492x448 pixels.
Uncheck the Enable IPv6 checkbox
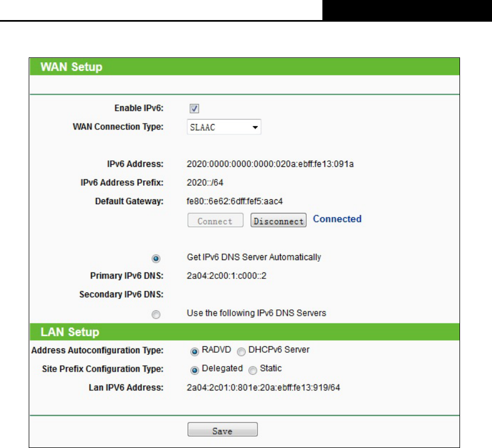pyautogui.click(x=194, y=108)
